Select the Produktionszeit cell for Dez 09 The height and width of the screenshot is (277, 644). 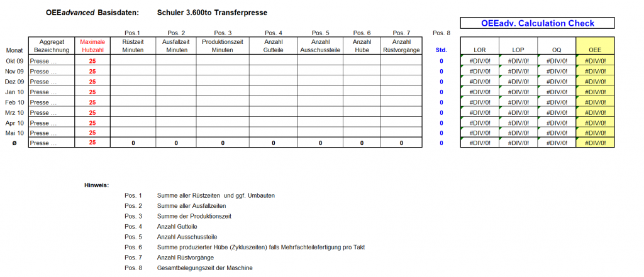point(223,82)
